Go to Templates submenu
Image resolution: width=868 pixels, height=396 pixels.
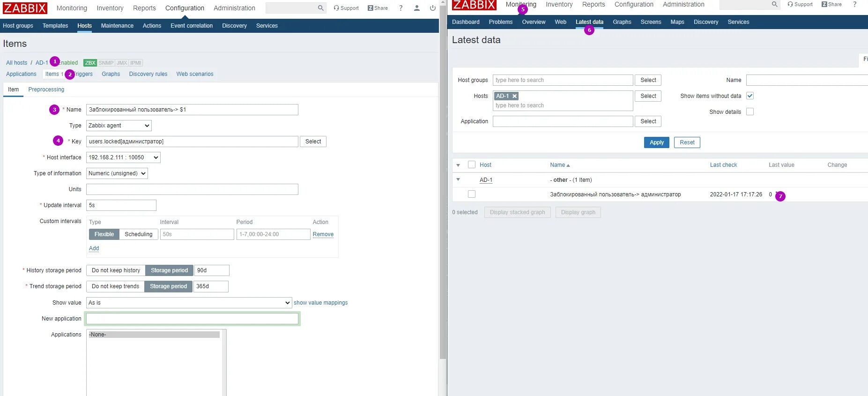(x=55, y=26)
